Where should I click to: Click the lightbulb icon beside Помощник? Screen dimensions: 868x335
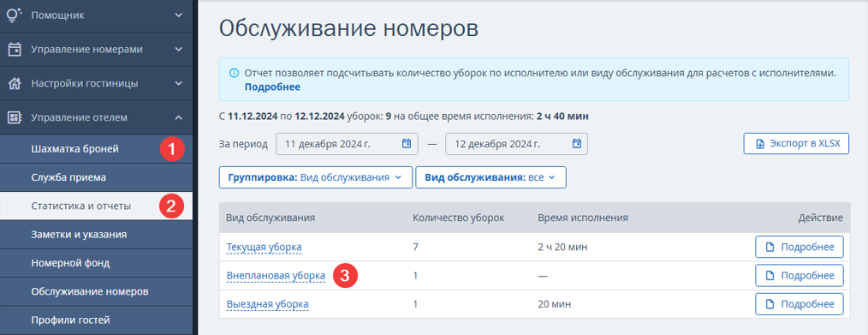coord(15,15)
